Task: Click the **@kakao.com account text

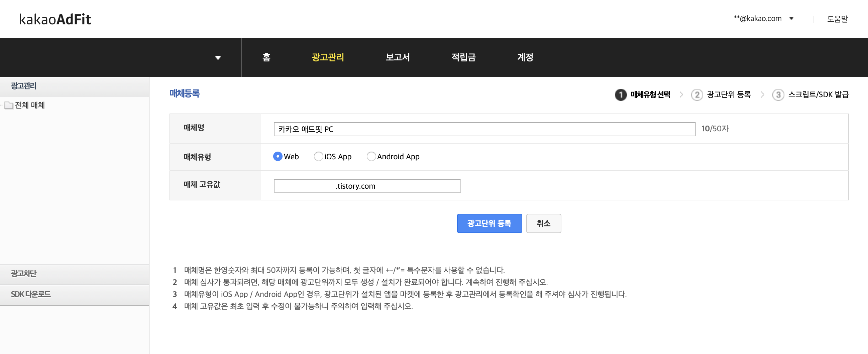Action: tap(757, 18)
